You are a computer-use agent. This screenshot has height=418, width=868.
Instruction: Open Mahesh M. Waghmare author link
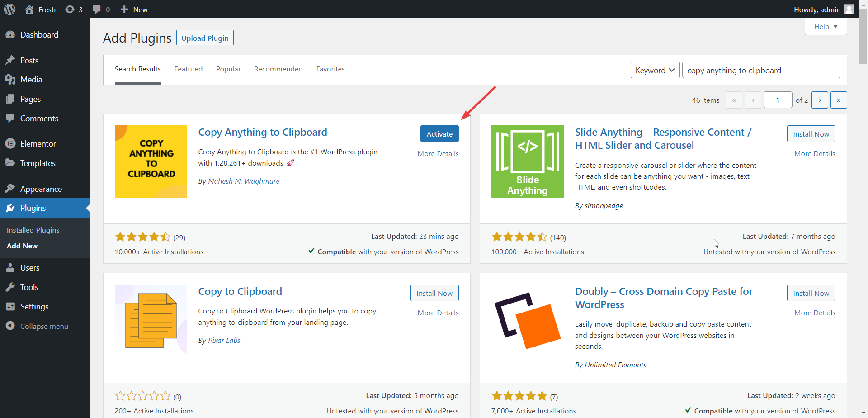click(x=244, y=181)
